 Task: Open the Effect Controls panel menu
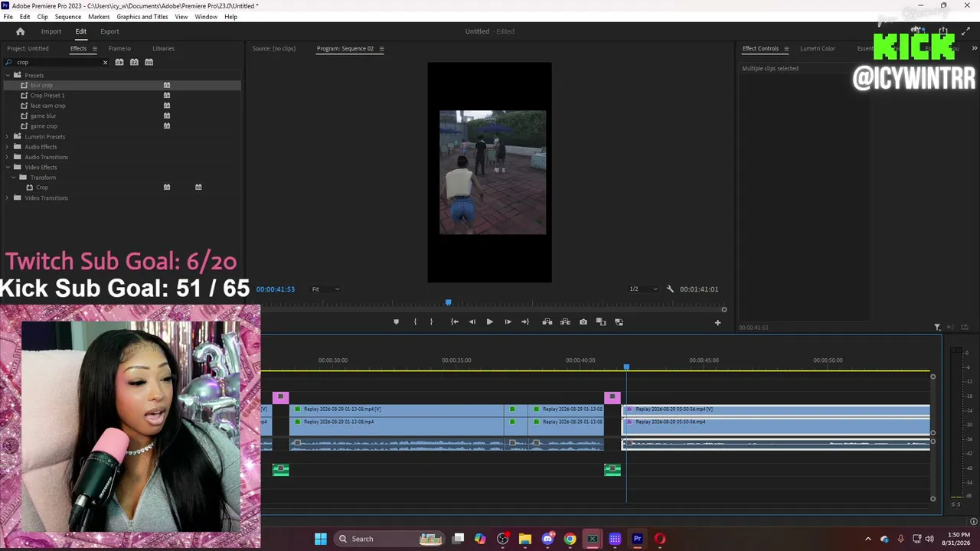(786, 49)
